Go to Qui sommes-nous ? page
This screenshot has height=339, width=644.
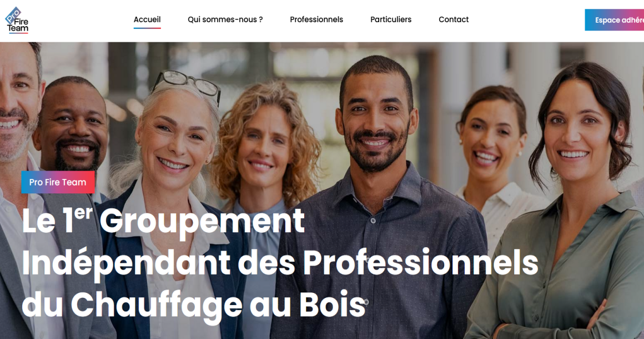click(225, 19)
